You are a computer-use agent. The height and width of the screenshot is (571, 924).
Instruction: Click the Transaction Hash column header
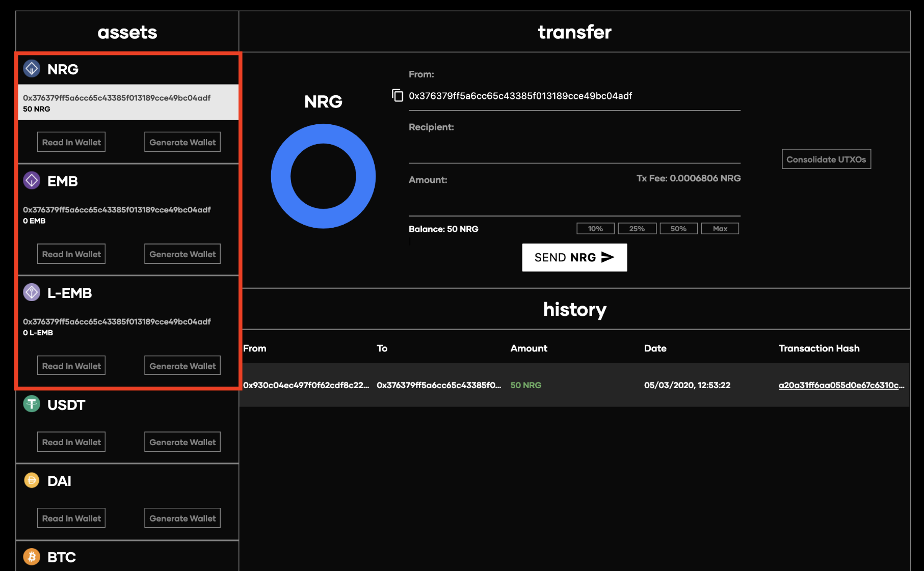coord(819,348)
